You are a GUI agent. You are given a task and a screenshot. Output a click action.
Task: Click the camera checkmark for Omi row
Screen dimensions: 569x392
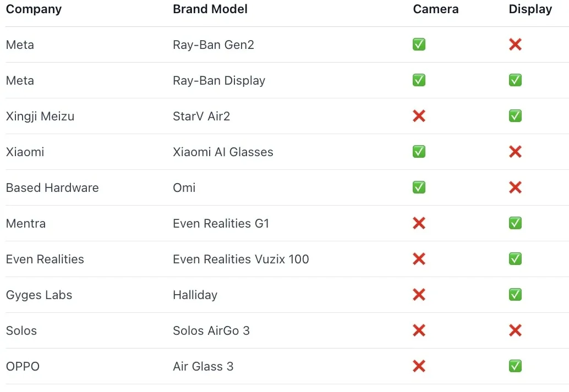point(419,187)
